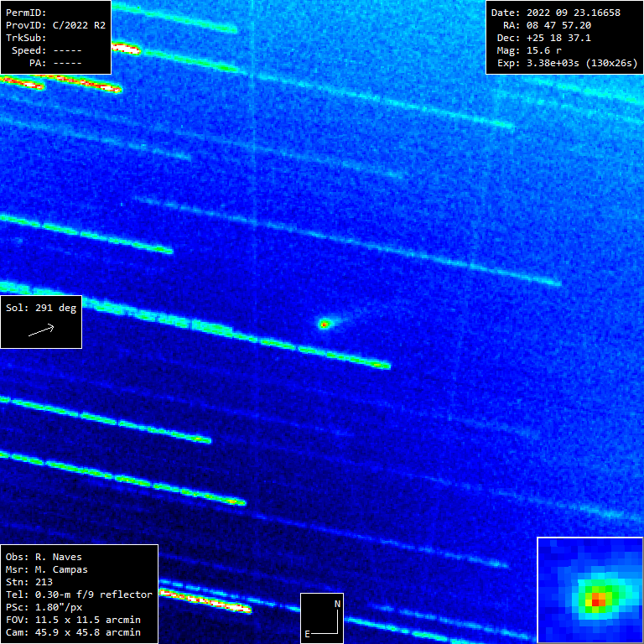Select the 'RA: 08 47 57.20' value
Screen dimensions: 644x644
click(547, 25)
